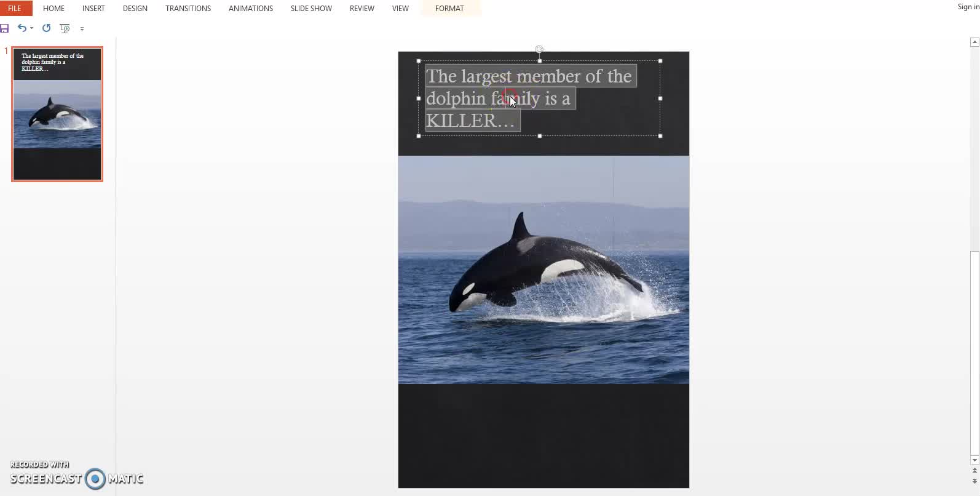Open the FORMAT contextual tab
Image resolution: width=980 pixels, height=496 pixels.
(x=449, y=8)
